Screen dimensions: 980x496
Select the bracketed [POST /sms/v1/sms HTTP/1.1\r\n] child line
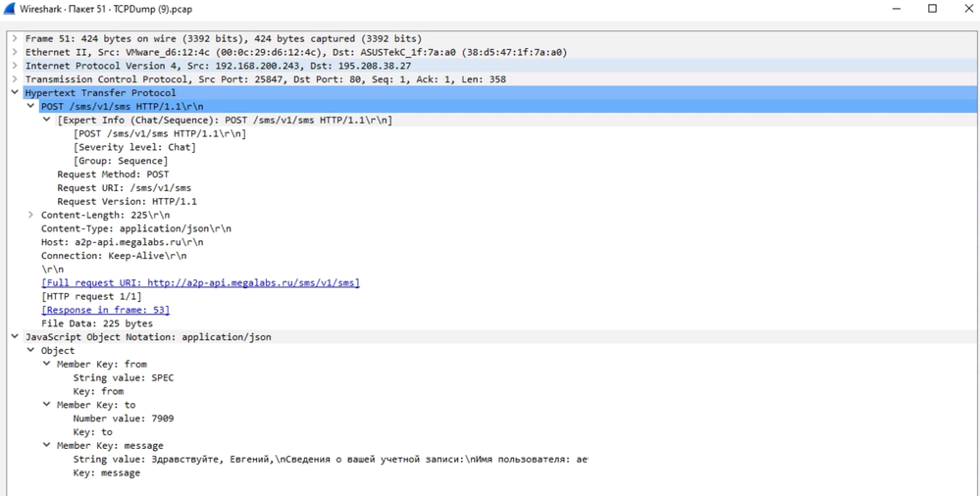pos(159,133)
